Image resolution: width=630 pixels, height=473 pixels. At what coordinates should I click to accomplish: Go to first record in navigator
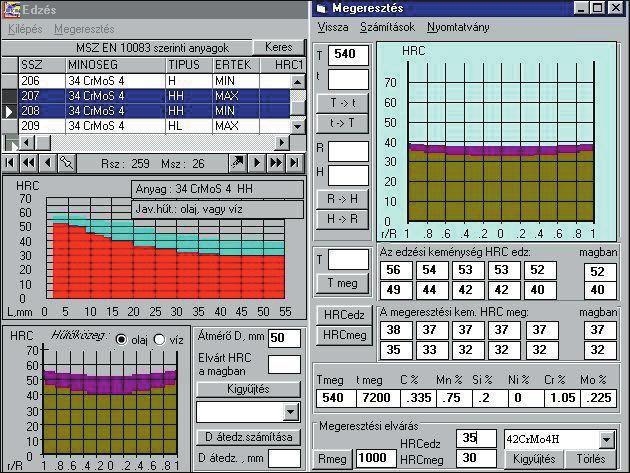[10, 163]
